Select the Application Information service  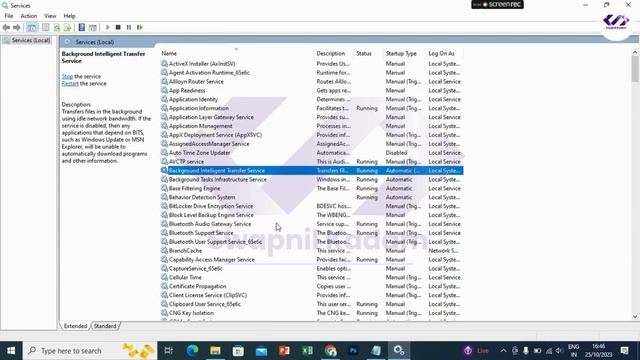(311, 108)
